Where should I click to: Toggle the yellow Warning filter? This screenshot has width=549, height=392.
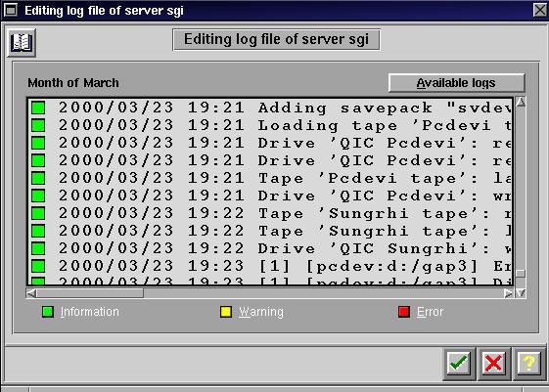226,312
